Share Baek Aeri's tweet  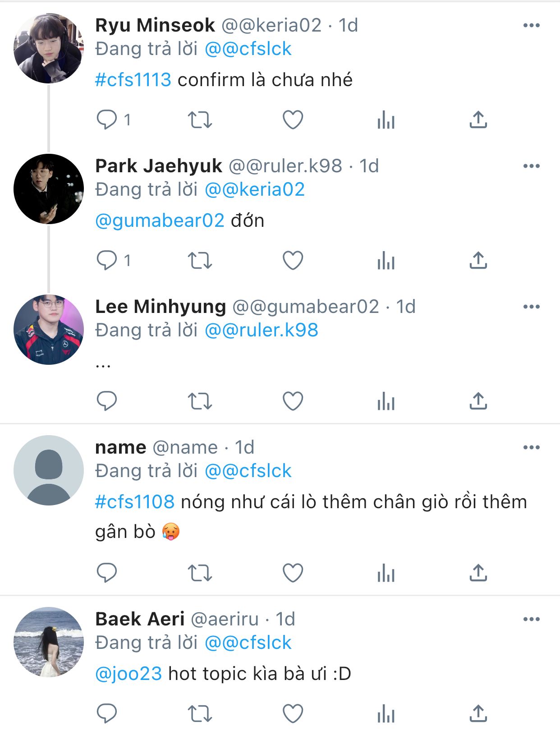point(478,714)
